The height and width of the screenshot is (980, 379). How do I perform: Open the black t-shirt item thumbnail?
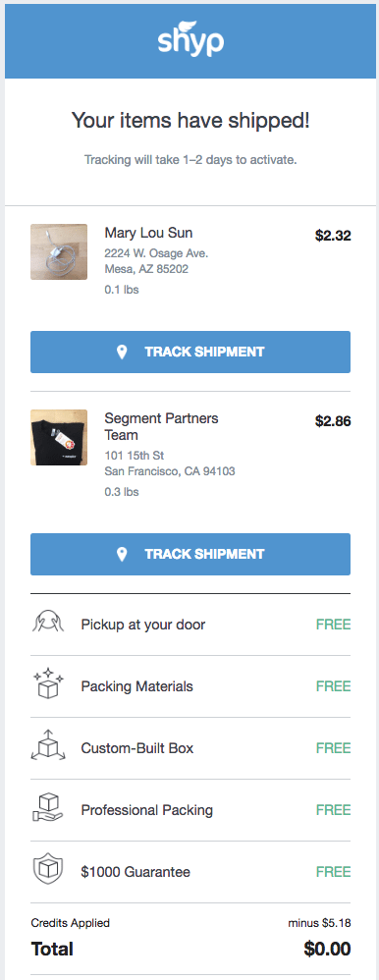[x=59, y=438]
